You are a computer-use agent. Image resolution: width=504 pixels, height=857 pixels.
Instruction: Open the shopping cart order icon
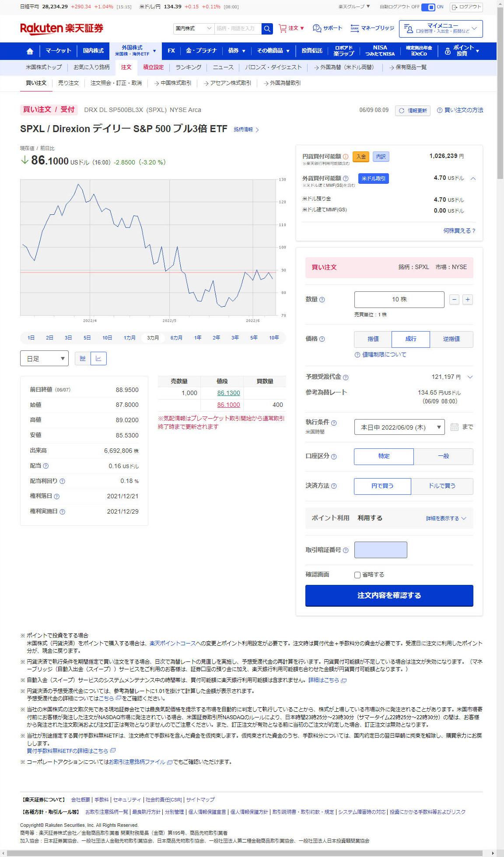click(x=283, y=28)
